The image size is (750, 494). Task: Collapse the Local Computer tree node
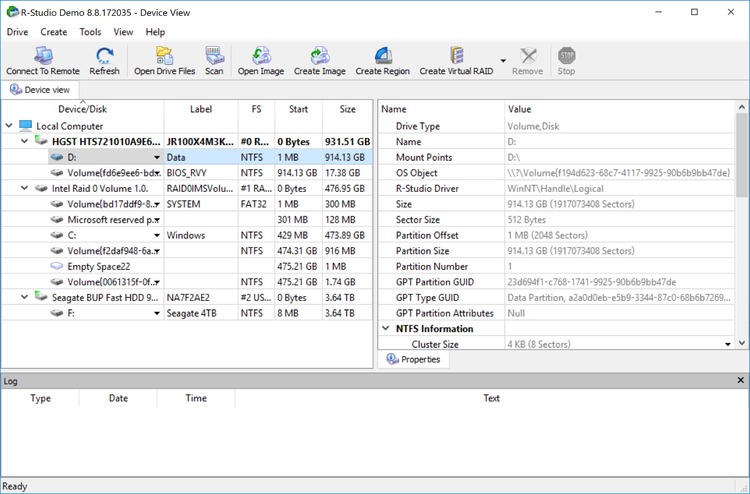point(9,126)
